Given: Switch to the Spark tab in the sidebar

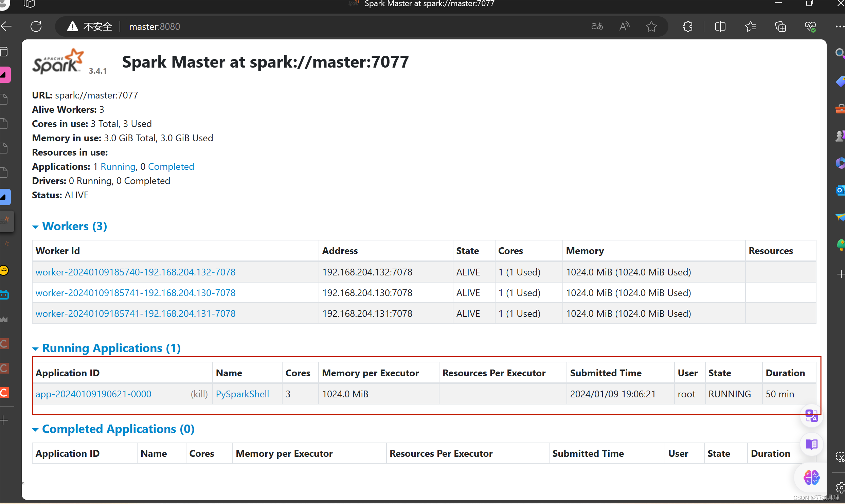Looking at the screenshot, I should (7, 221).
